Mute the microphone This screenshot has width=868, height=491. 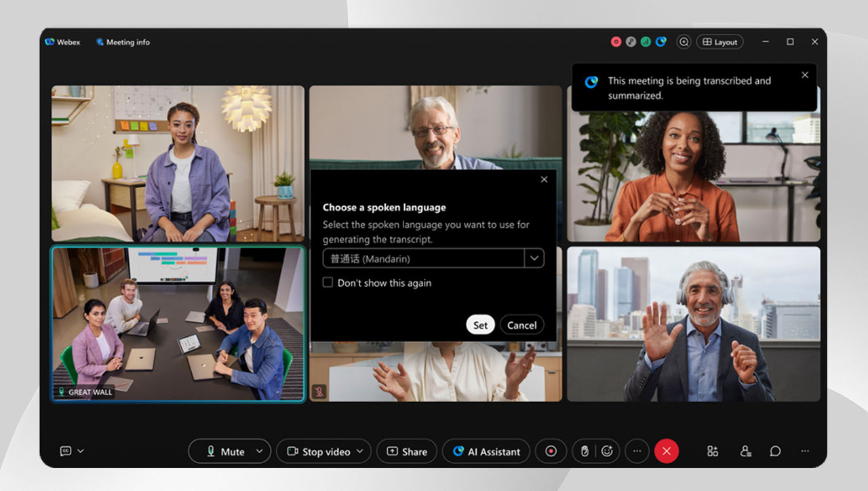pos(226,452)
